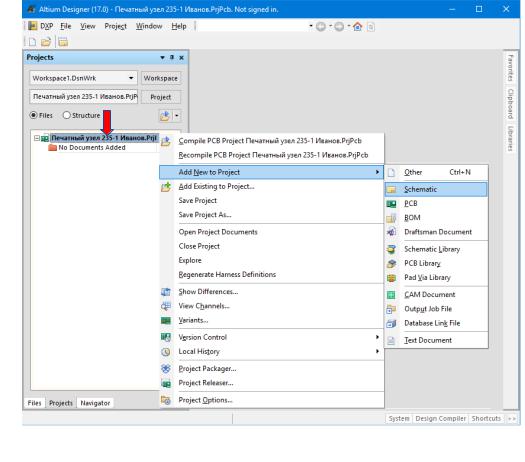Click the open folder toolbar icon
This screenshot has height=462, width=525.
point(46,42)
